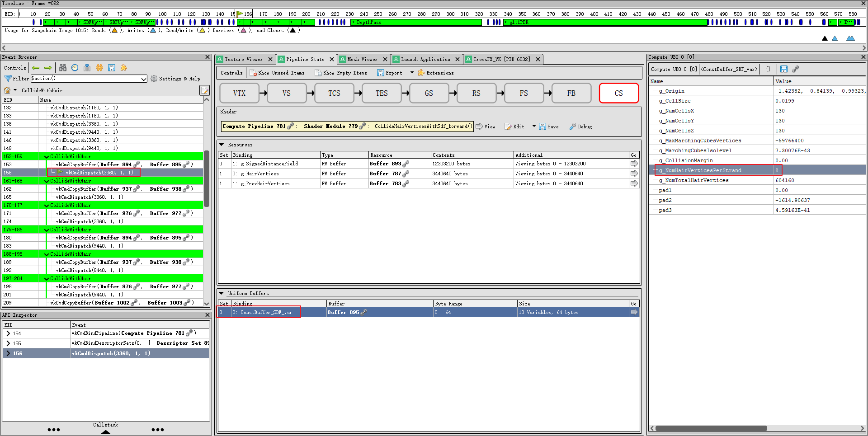Screen dimensions: 868x436
Task: Go to g_PrevHairVertices resource arrow
Action: point(634,183)
